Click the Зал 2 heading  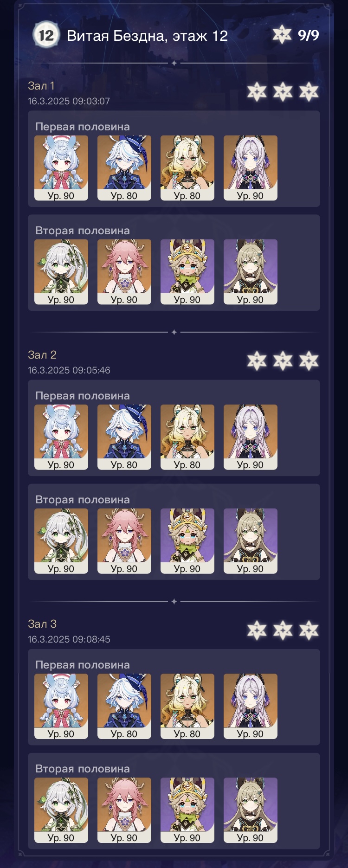pos(42,355)
